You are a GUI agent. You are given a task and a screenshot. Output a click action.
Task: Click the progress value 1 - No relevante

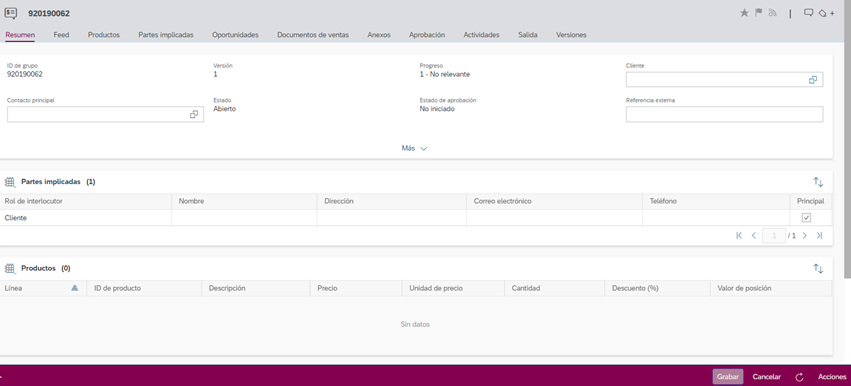coord(444,74)
